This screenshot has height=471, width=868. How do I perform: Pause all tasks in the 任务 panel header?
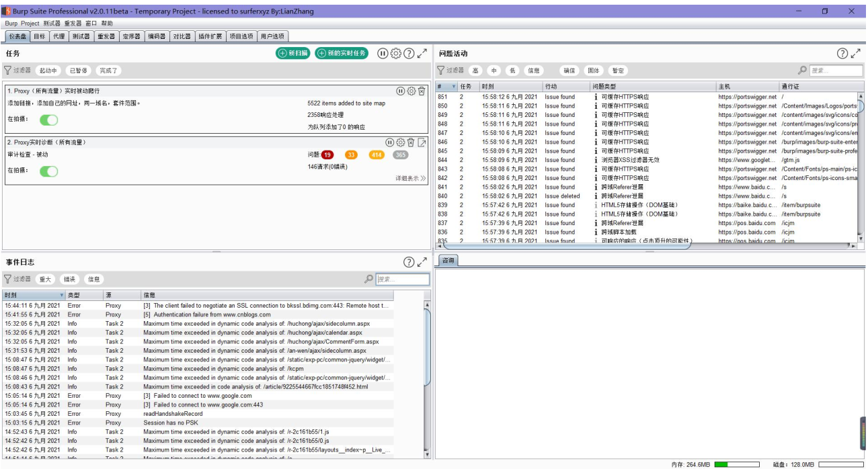tap(383, 53)
